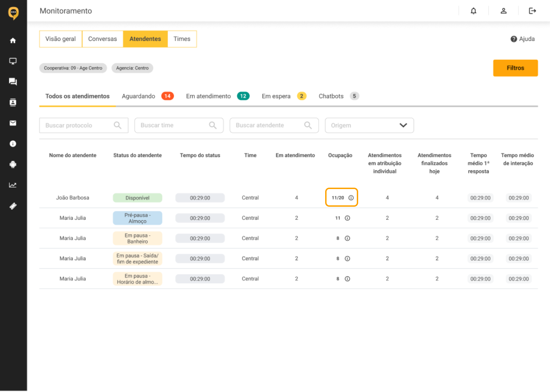Open the android robot sidebar icon
This screenshot has width=550, height=392.
(13, 165)
